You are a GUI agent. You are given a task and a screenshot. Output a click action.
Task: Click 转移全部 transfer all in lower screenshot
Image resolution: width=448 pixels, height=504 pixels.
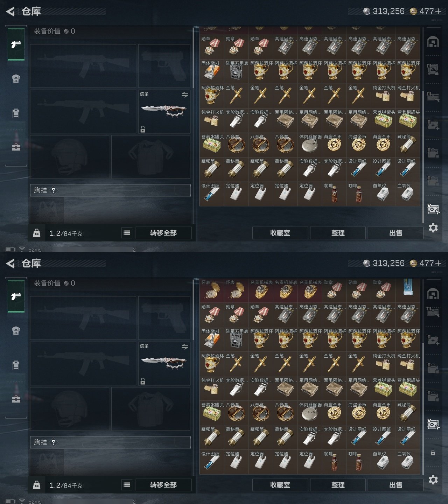163,485
